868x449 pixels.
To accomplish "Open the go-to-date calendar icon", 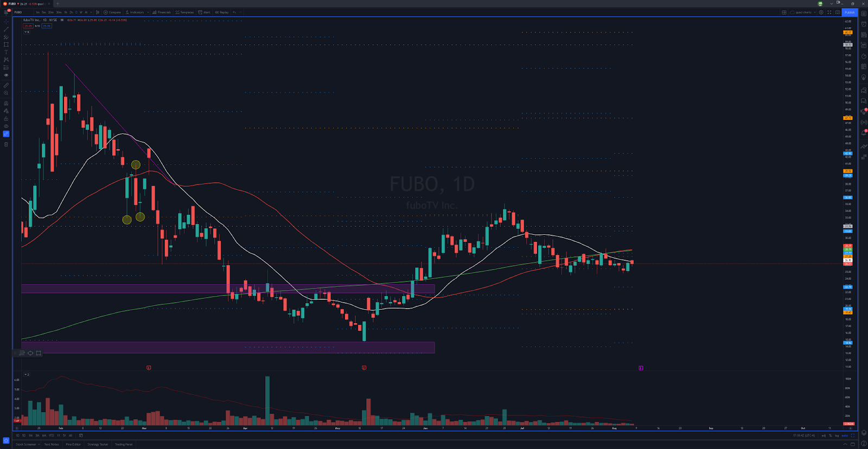I will 81,435.
